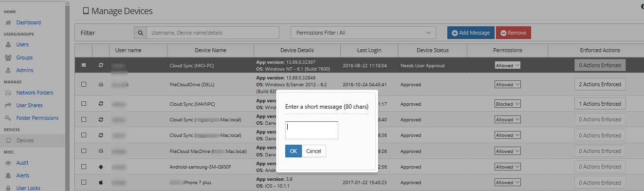Open Audit page
Screen dimensions: 644x191
point(22,163)
